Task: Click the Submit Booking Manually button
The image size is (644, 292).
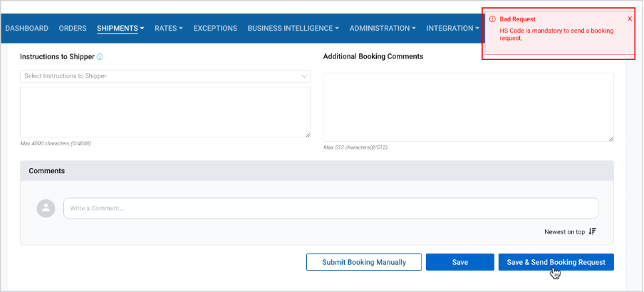Action: (364, 262)
